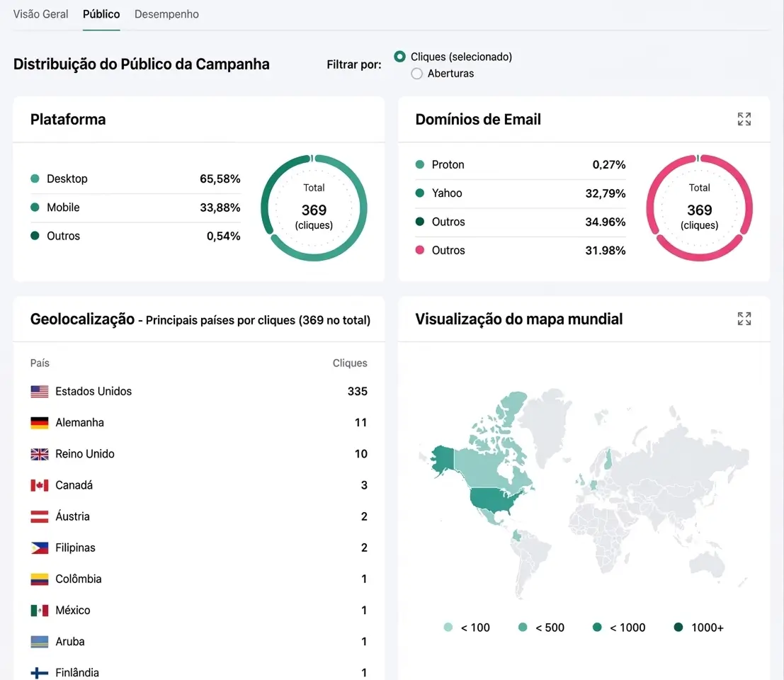The height and width of the screenshot is (680, 784).
Task: Click the United Kingdom flag icon
Action: (x=40, y=454)
